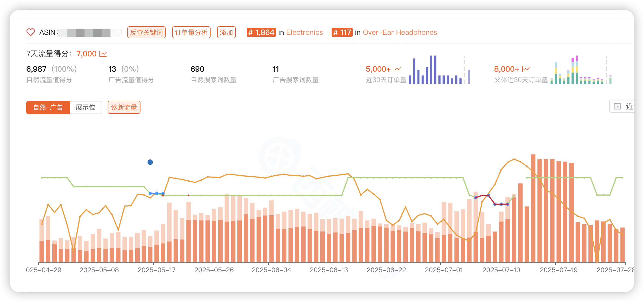Click the 诊断流量 diagnose traffic button
Screen dimensions: 644x302
tap(124, 107)
